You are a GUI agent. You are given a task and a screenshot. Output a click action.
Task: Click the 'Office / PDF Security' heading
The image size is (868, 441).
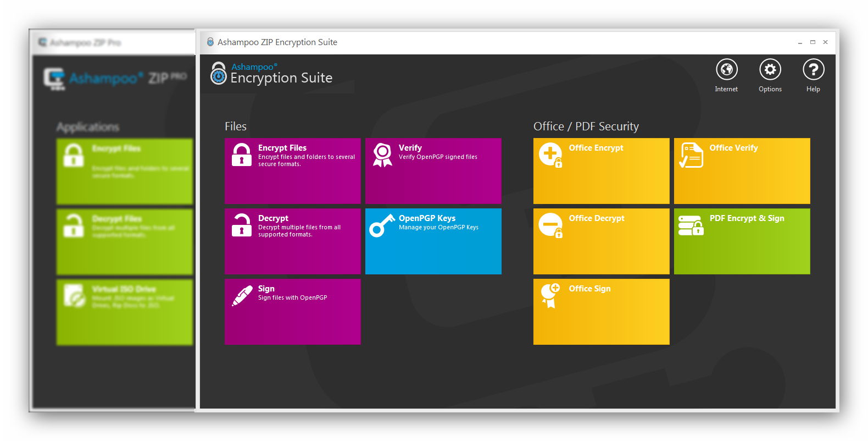pos(586,126)
